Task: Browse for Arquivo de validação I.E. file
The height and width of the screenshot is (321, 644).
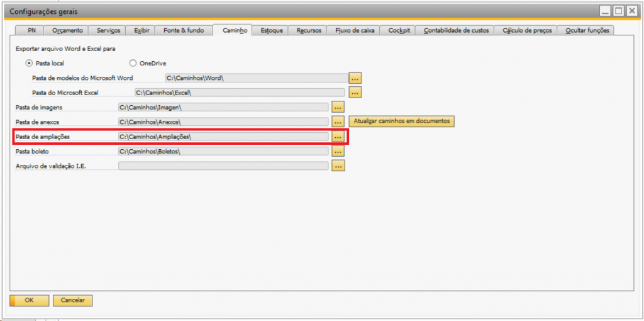Action: coord(338,166)
